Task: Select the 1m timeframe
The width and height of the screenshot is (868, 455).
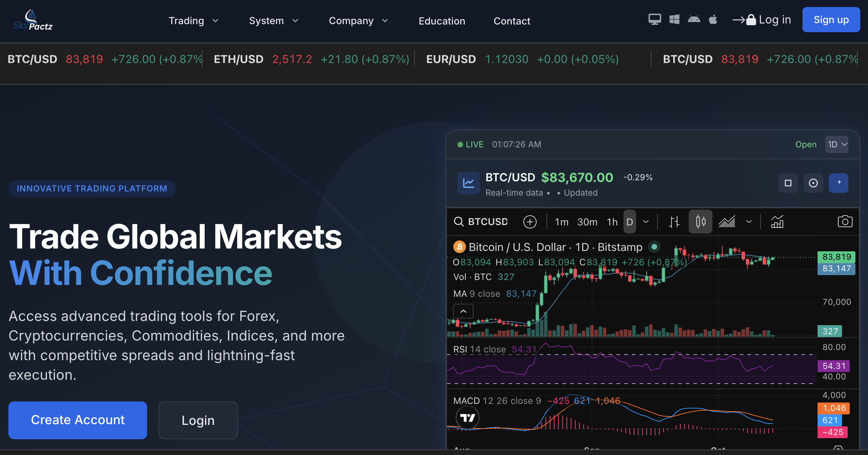Action: [562, 222]
